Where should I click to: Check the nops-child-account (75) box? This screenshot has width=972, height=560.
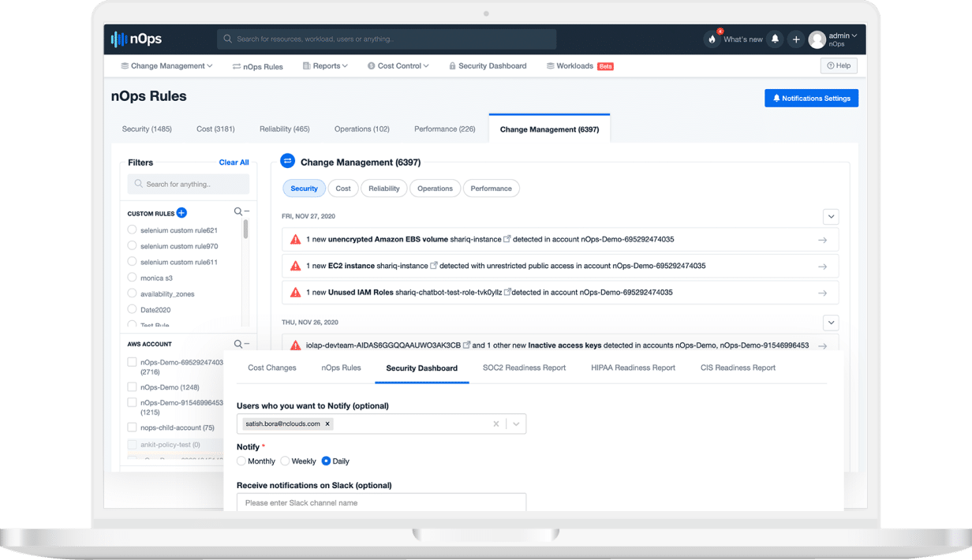coord(133,427)
